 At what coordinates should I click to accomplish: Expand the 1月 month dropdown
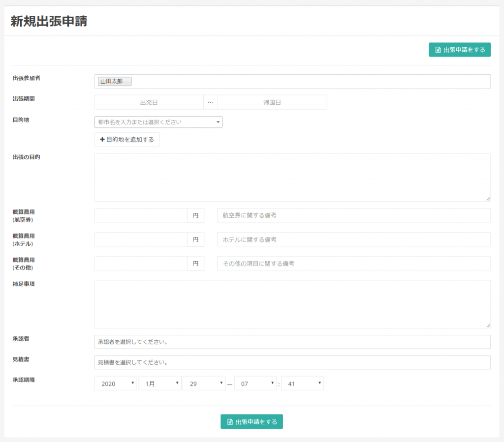click(x=160, y=383)
